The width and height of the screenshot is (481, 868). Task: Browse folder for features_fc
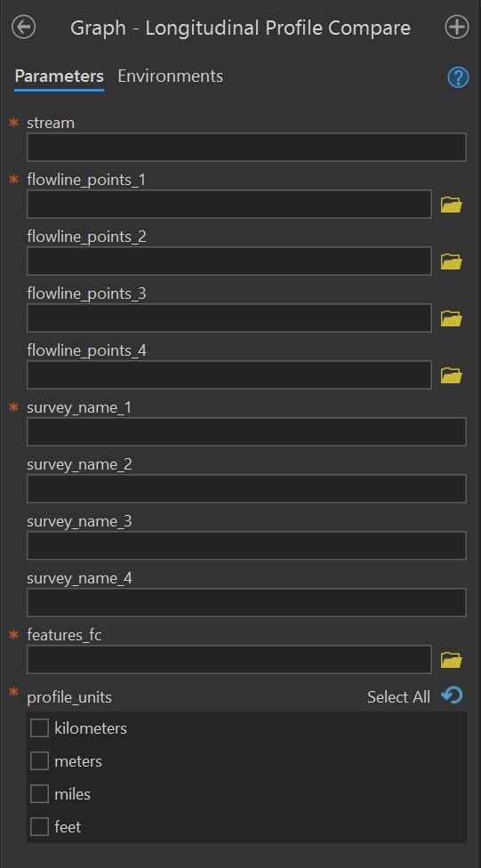tap(451, 660)
